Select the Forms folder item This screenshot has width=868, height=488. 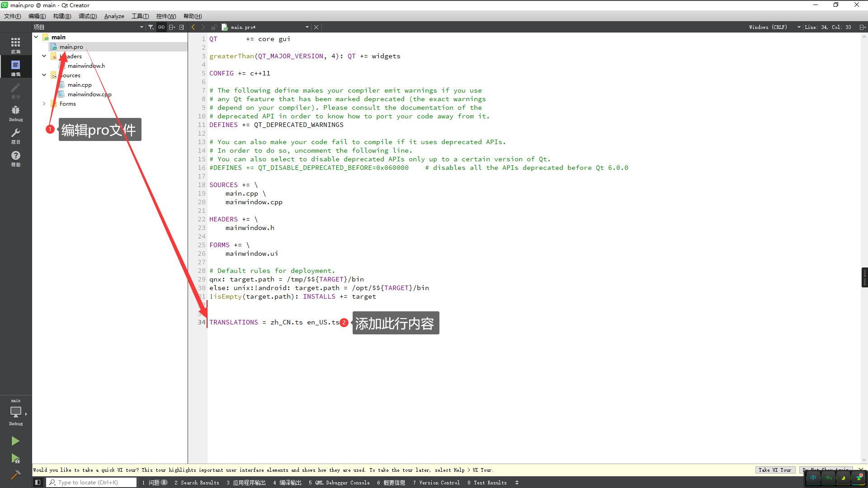tap(68, 103)
